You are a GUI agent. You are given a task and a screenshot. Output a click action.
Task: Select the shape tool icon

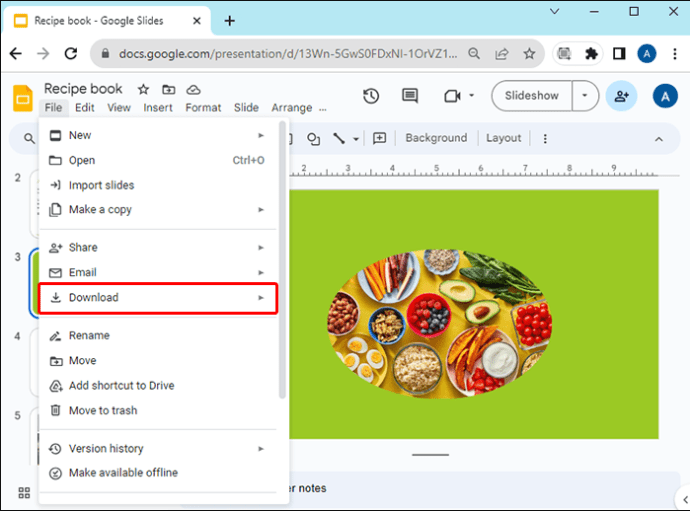[313, 139]
